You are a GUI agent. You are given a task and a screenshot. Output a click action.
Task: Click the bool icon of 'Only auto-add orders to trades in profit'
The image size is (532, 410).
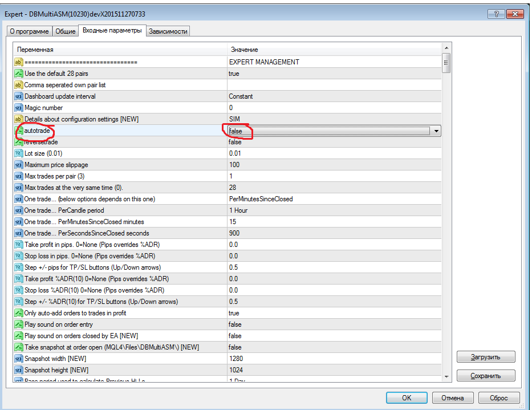pyautogui.click(x=18, y=313)
